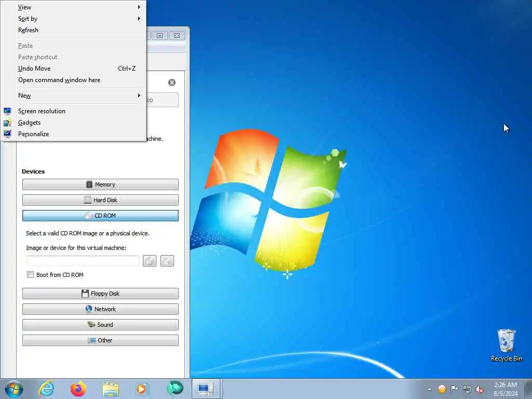Open the Recycle Bin on desktop

(x=506, y=345)
